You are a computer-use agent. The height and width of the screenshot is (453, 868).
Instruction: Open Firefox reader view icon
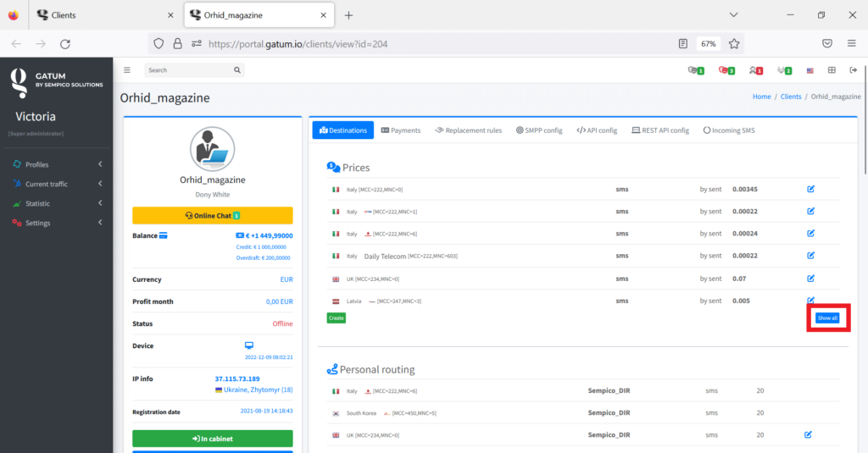[683, 44]
